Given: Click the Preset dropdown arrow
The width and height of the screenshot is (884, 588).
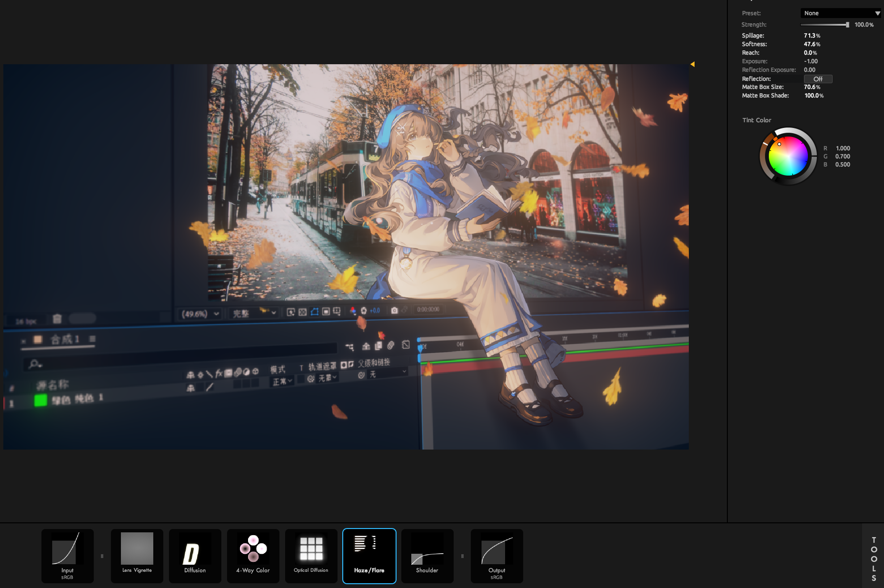Looking at the screenshot, I should (877, 13).
